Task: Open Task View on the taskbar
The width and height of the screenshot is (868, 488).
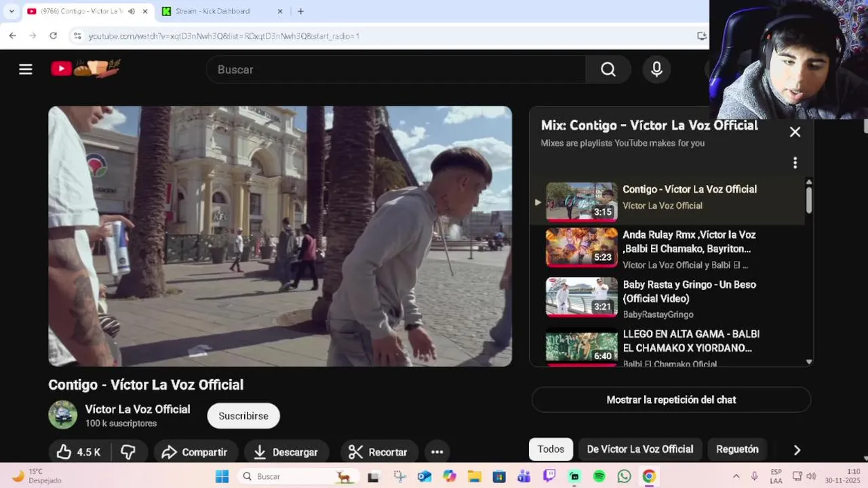Action: (x=373, y=476)
